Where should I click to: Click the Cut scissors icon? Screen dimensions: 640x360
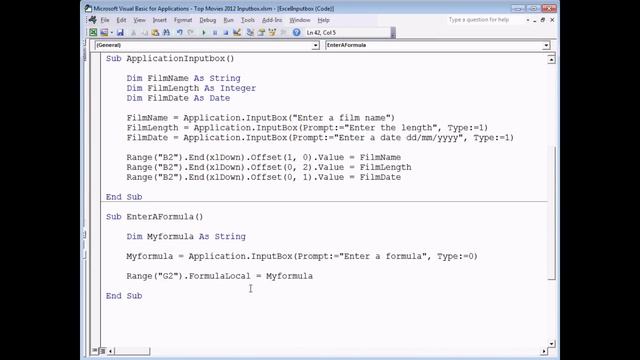point(133,33)
